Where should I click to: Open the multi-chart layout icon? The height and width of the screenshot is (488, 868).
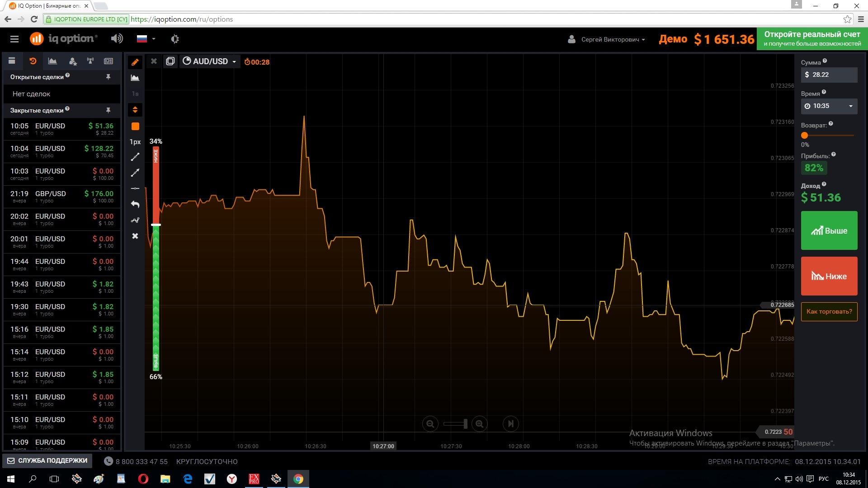170,61
